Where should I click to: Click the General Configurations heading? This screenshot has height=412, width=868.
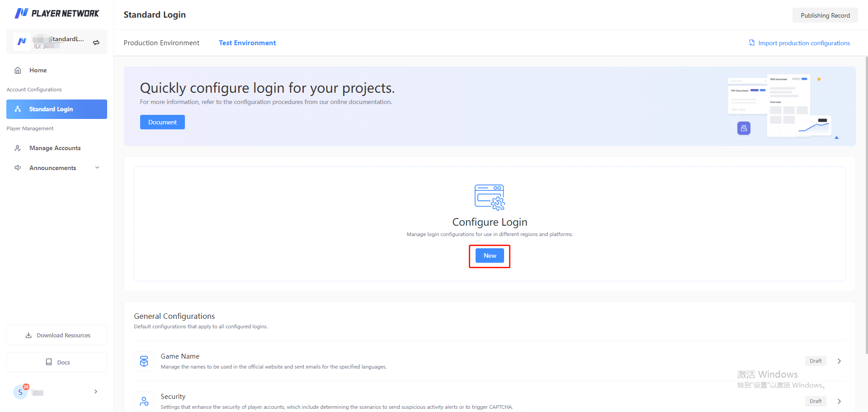pos(175,316)
